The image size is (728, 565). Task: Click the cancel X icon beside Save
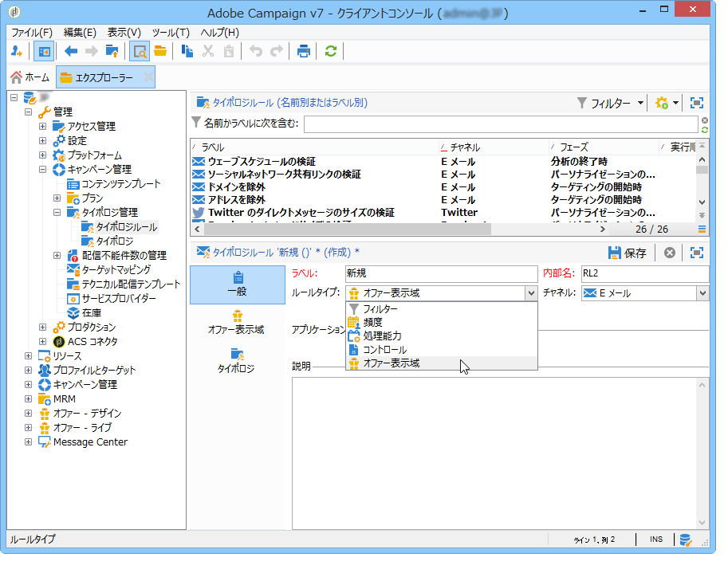(x=670, y=253)
